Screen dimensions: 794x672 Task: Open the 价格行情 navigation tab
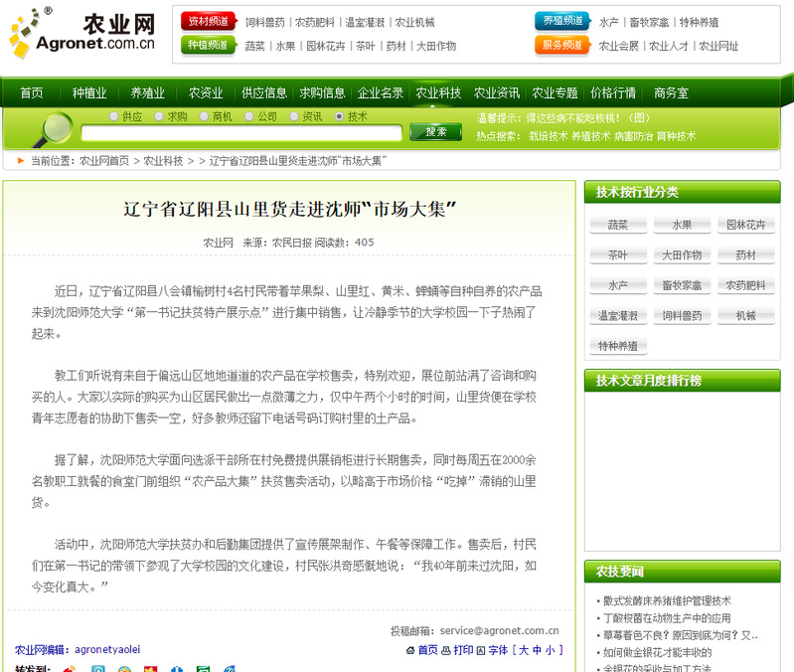[613, 93]
